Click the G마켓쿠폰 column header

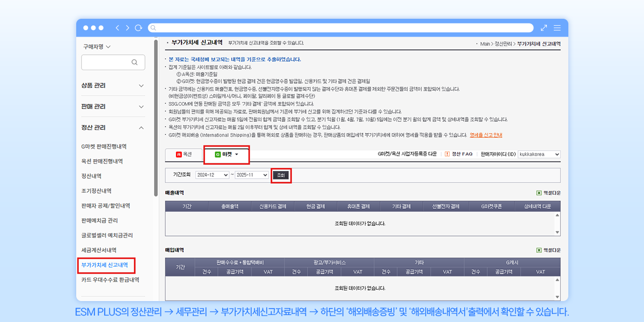point(491,206)
